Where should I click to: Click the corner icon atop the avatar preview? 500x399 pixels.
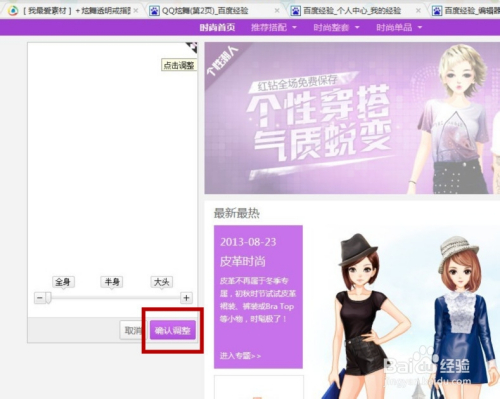pyautogui.click(x=191, y=47)
